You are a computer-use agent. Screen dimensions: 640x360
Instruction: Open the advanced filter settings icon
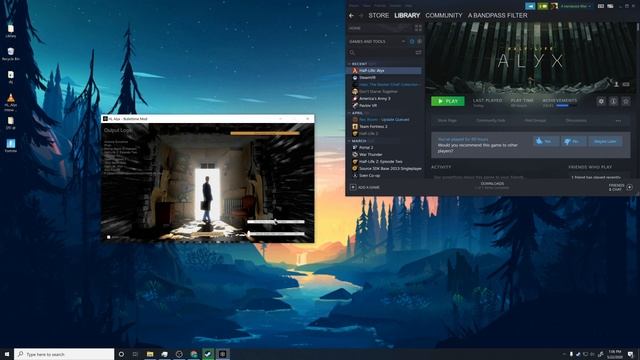pos(418,52)
